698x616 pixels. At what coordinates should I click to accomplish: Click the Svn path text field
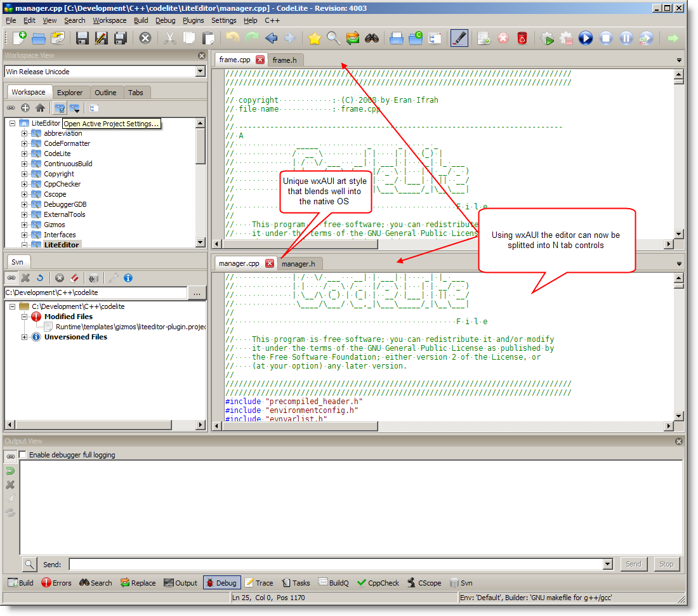pos(96,293)
